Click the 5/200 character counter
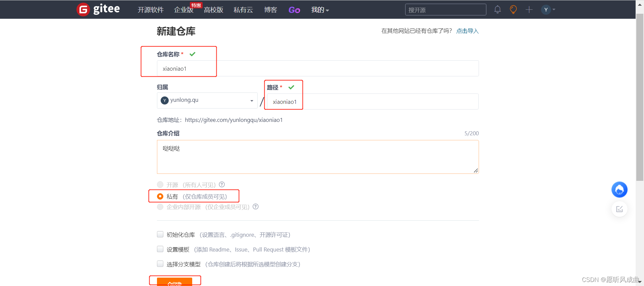 coord(471,133)
